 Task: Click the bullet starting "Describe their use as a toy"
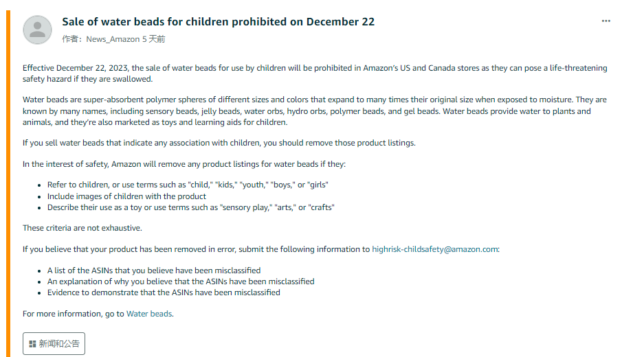190,207
